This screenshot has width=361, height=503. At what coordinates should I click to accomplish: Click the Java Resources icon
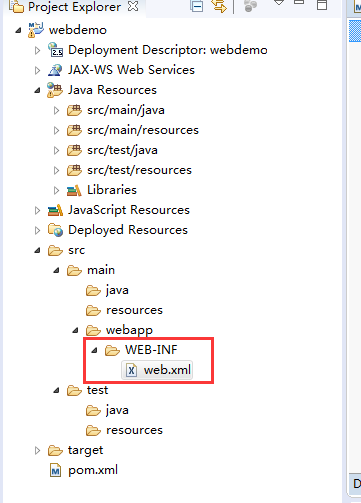(x=55, y=90)
